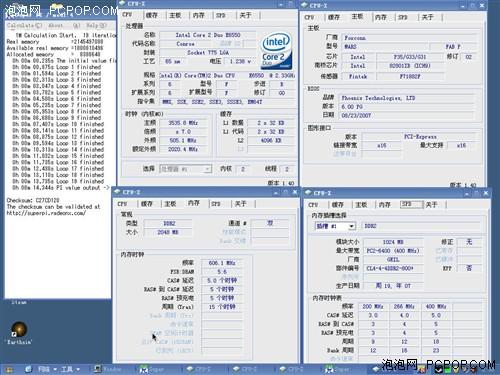Switch to the 主板 tab in the CPU-Z CPU window
The width and height of the screenshot is (500, 375).
click(175, 15)
